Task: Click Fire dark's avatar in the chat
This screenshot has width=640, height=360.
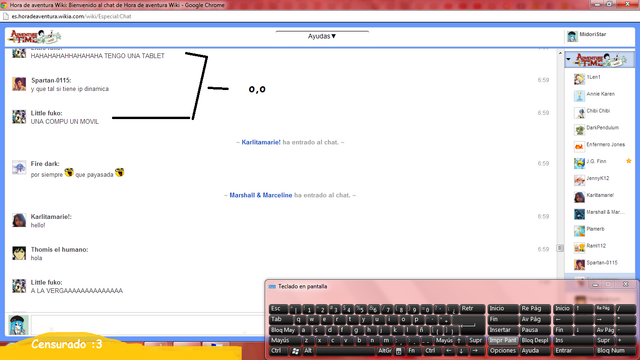Action: point(19,167)
